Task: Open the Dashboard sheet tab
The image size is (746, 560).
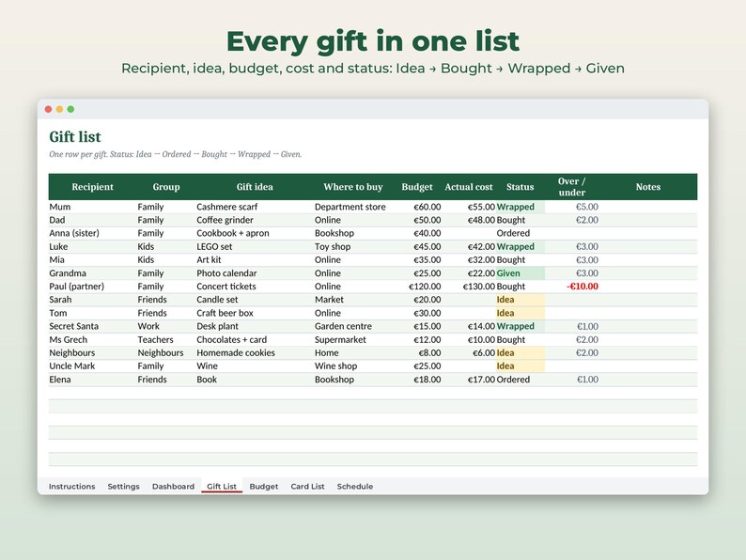Action: [x=173, y=487]
